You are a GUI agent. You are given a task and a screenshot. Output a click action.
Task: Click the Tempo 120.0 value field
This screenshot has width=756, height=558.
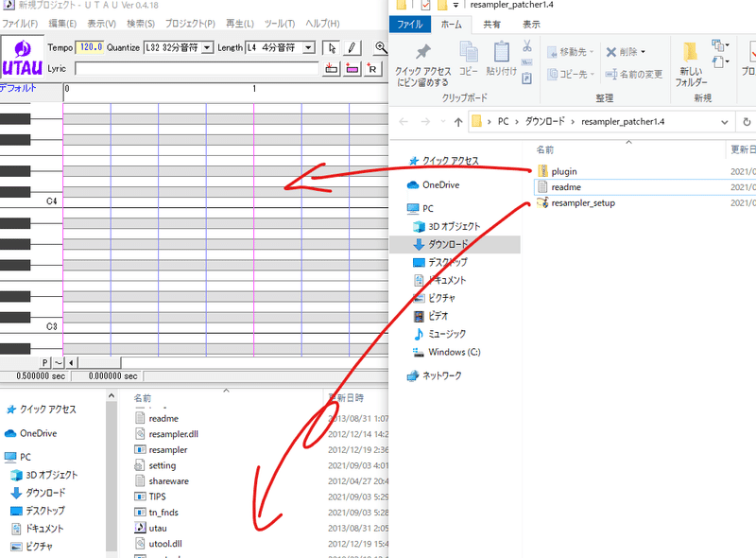coord(90,47)
